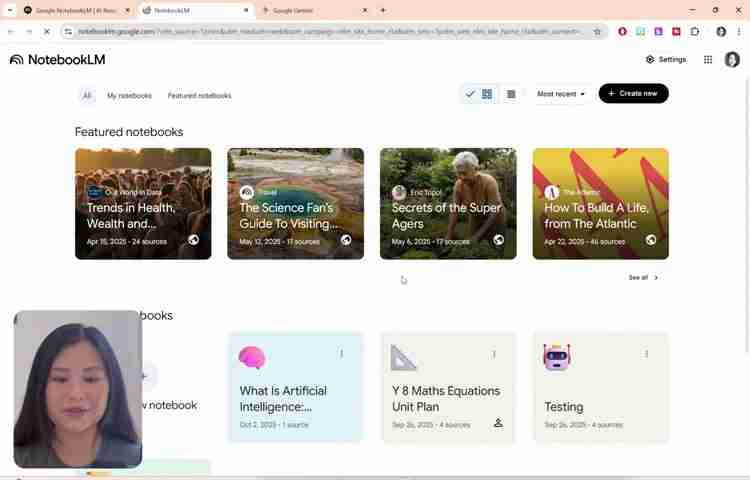Click globe icon on How To Build A Life card

coord(651,240)
